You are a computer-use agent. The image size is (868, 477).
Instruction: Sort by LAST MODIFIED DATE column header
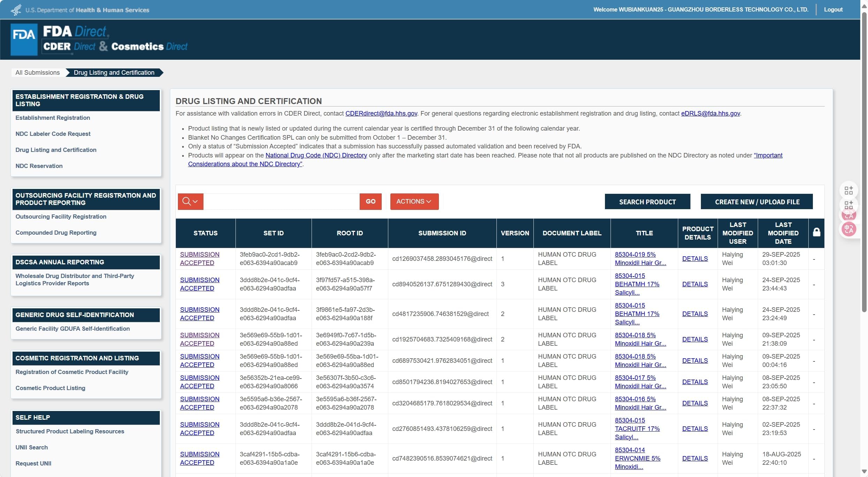[783, 233]
